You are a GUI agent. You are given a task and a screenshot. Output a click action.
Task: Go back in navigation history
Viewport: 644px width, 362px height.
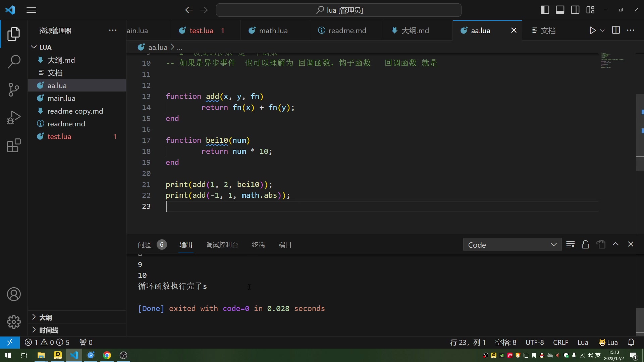coord(189,10)
